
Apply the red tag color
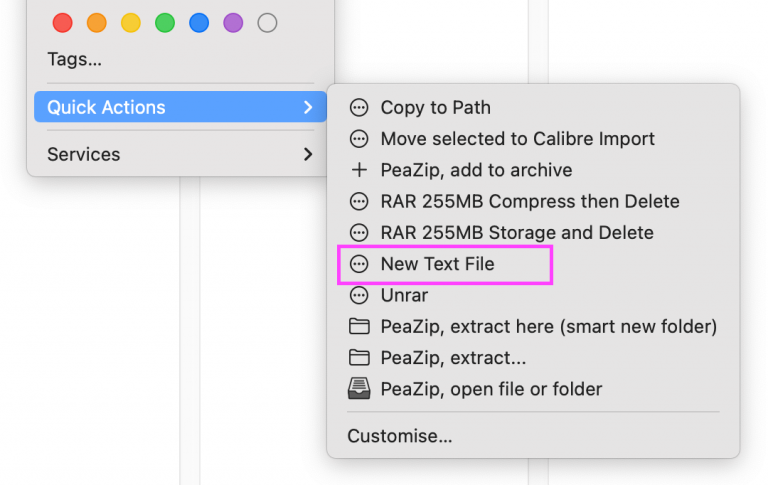tap(63, 23)
